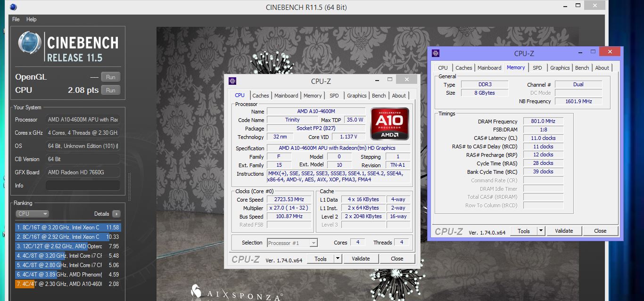Select ranking entry 4C/4T AMD A10-4600M
The width and height of the screenshot is (644, 301).
pos(67,284)
